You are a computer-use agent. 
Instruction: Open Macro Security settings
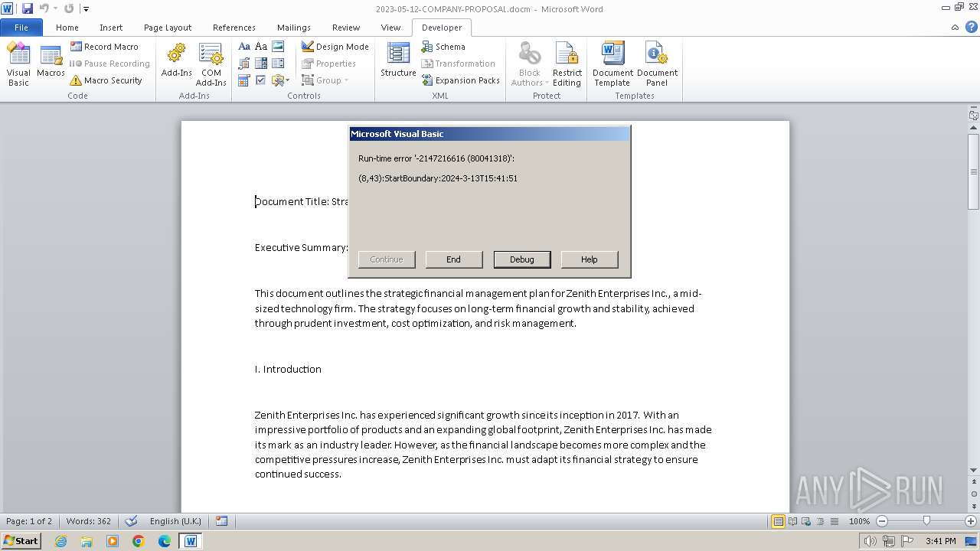[x=106, y=80]
